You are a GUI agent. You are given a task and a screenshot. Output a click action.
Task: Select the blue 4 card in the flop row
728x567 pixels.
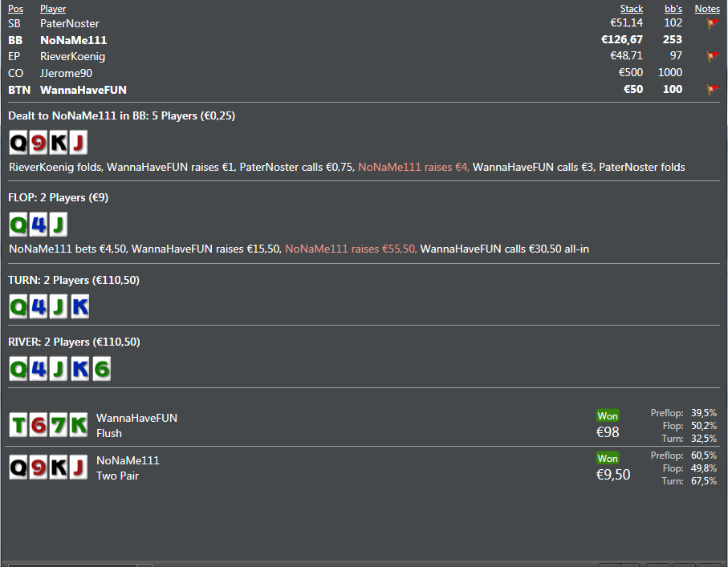[39, 224]
